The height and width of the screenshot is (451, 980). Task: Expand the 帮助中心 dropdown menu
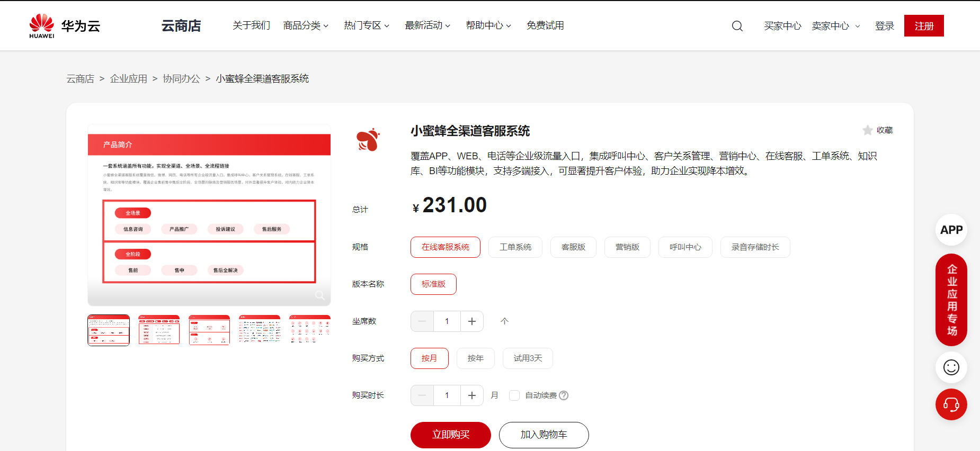click(488, 25)
